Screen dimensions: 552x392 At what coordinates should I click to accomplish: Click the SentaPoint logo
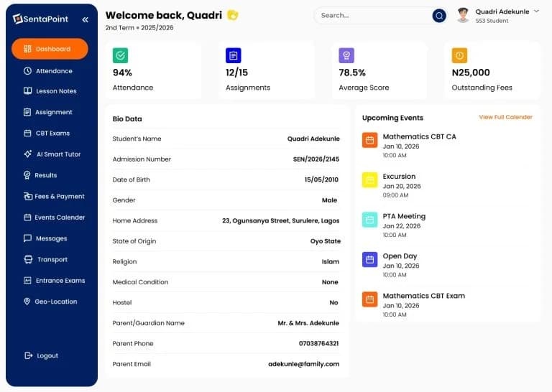[40, 19]
